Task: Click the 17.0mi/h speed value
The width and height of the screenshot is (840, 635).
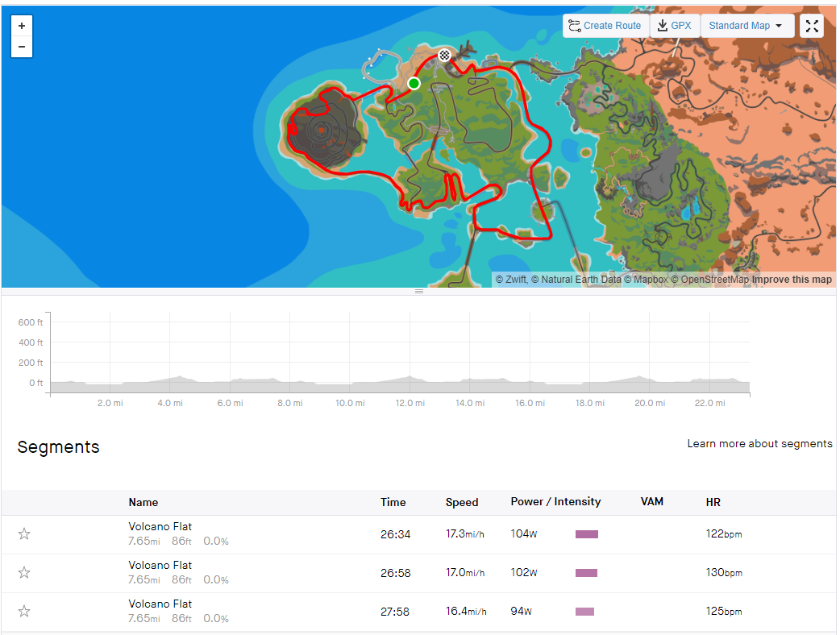Action: coord(465,573)
